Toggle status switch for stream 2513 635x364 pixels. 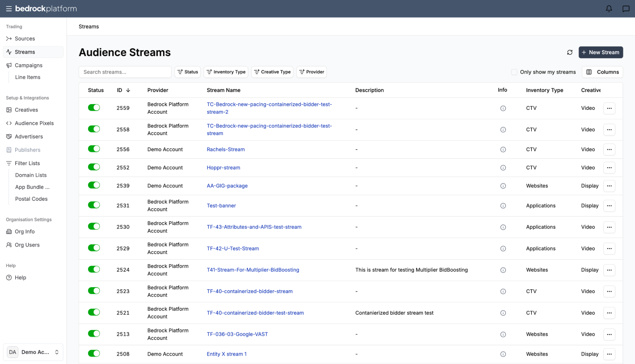[x=94, y=334]
